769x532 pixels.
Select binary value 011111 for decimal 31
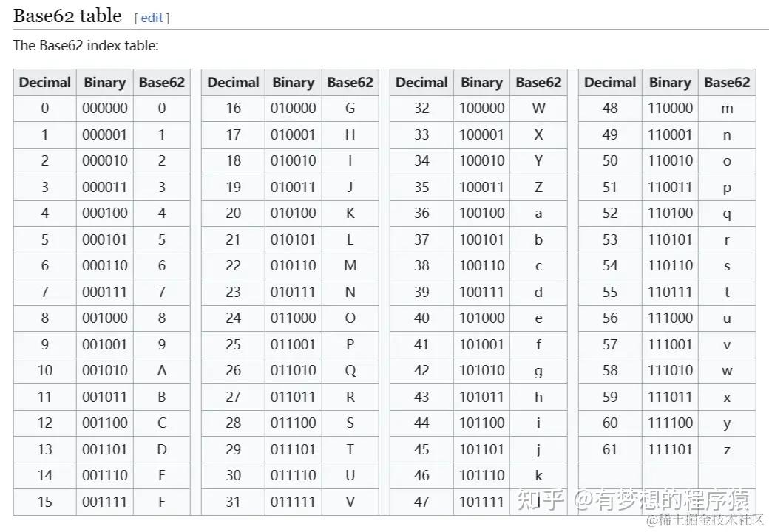tap(293, 502)
